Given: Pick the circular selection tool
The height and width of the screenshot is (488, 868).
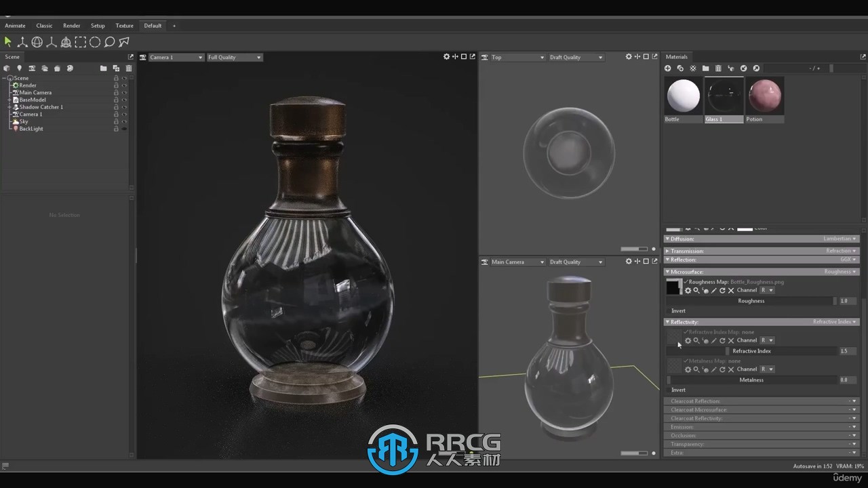Looking at the screenshot, I should pos(95,42).
